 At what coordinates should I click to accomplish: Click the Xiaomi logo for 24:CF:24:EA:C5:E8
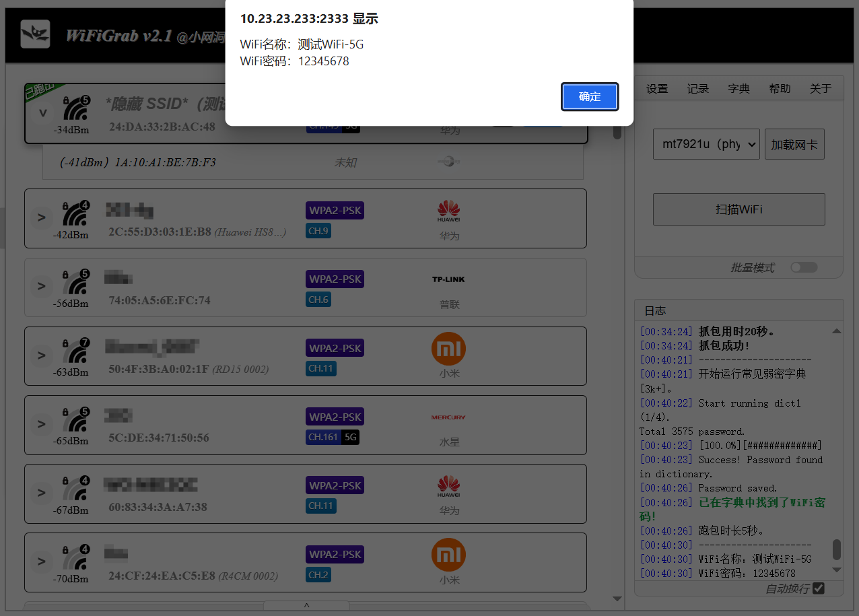[448, 555]
